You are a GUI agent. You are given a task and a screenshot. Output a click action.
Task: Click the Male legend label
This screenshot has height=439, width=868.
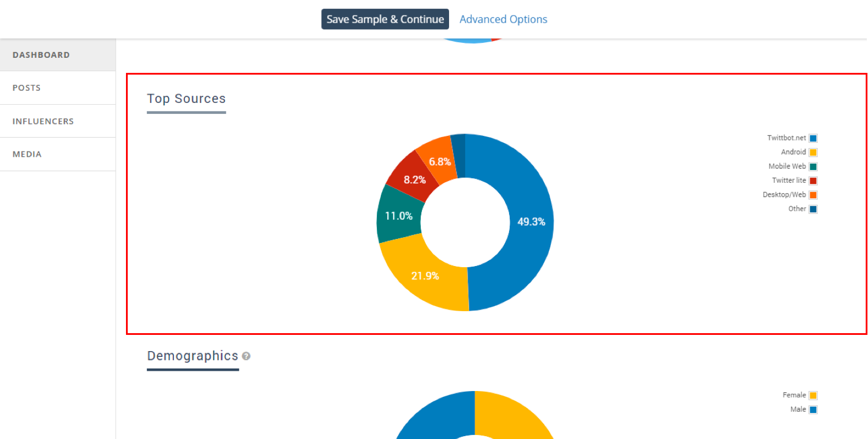click(798, 410)
